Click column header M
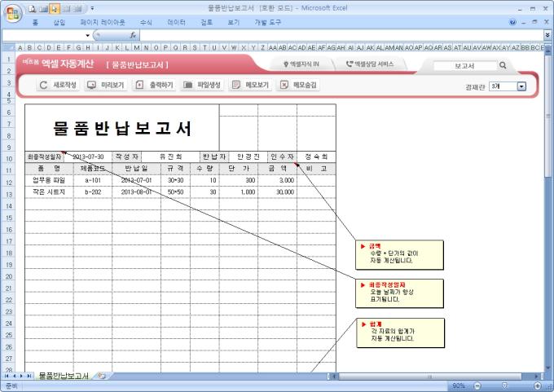This screenshot has width=554, height=392. [136, 47]
